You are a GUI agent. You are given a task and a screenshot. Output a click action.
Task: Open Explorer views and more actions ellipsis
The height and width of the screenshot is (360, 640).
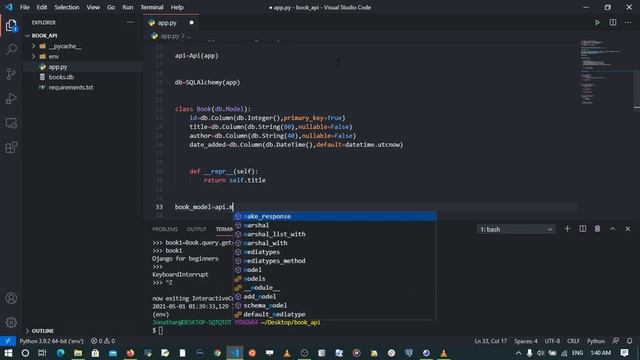(x=130, y=22)
